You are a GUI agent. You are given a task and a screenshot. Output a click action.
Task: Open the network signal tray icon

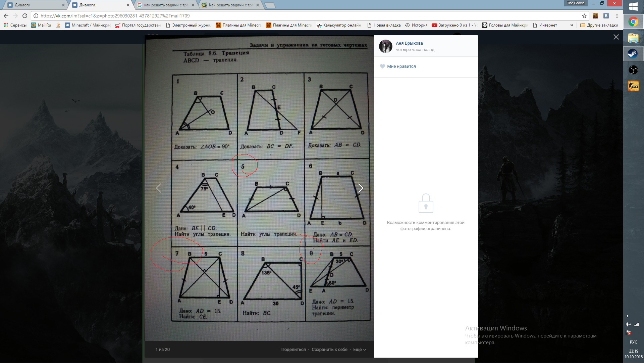click(636, 324)
